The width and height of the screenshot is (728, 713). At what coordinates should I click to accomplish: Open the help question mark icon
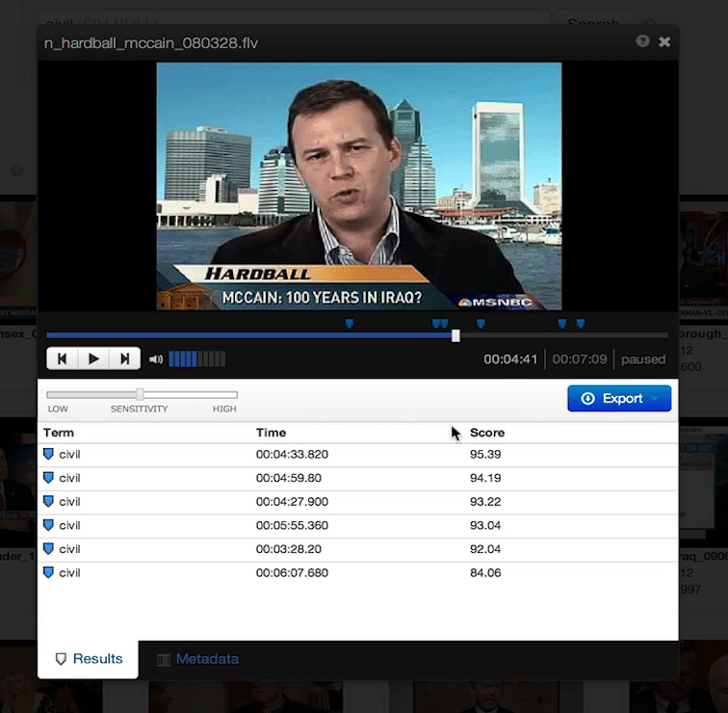click(x=642, y=41)
